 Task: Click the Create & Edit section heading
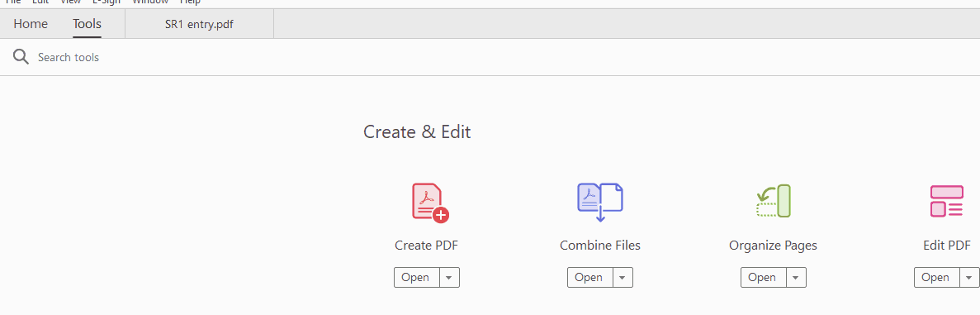(418, 132)
